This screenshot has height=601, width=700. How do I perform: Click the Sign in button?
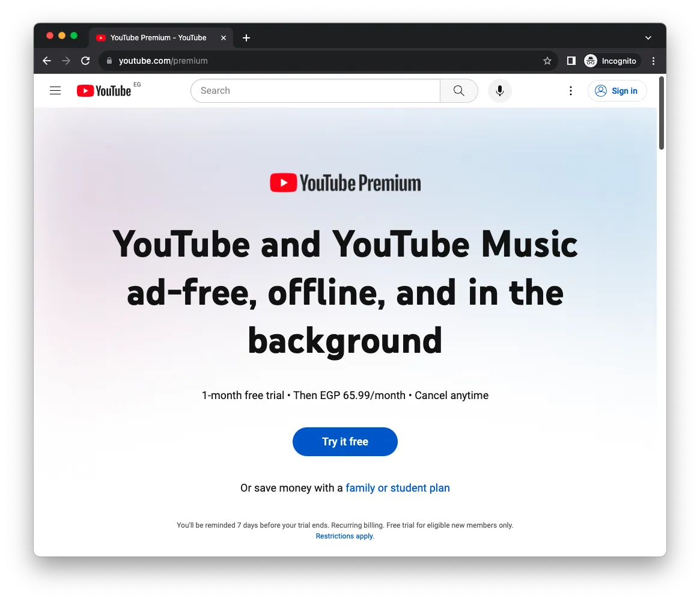tap(617, 91)
